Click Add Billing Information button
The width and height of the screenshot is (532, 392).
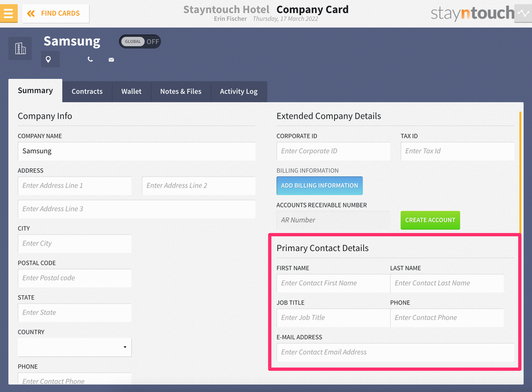point(320,186)
